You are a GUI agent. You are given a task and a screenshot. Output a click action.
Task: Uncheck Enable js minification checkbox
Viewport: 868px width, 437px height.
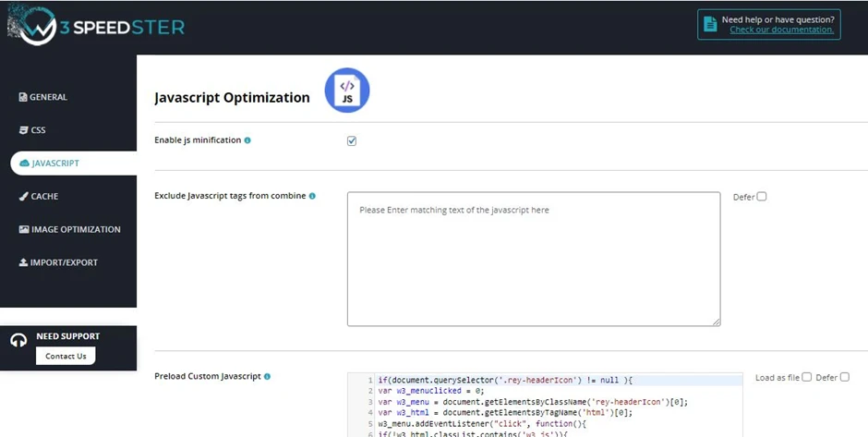pos(352,141)
